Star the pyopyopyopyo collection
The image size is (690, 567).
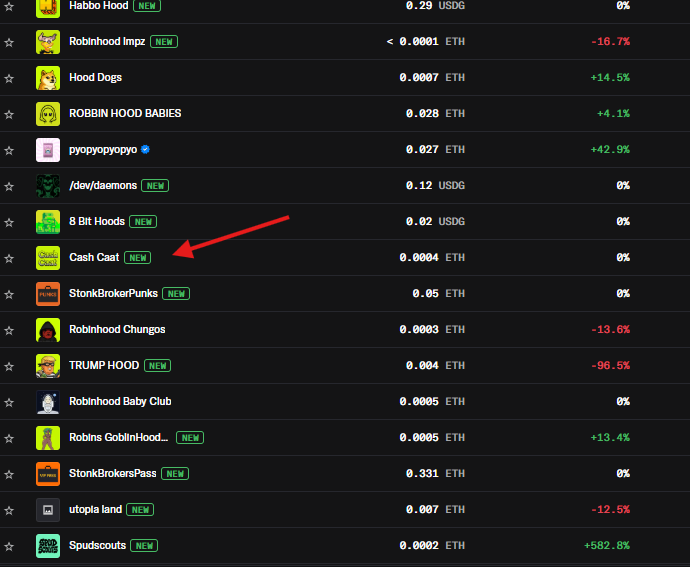[9, 151]
